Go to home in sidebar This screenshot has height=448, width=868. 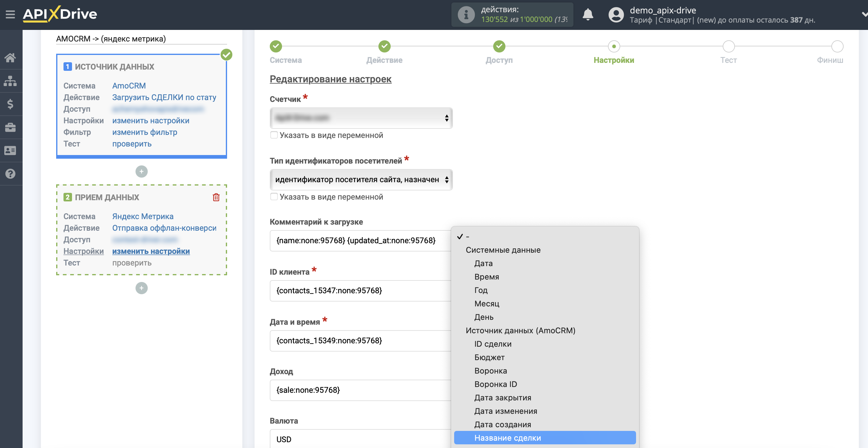pyautogui.click(x=10, y=58)
